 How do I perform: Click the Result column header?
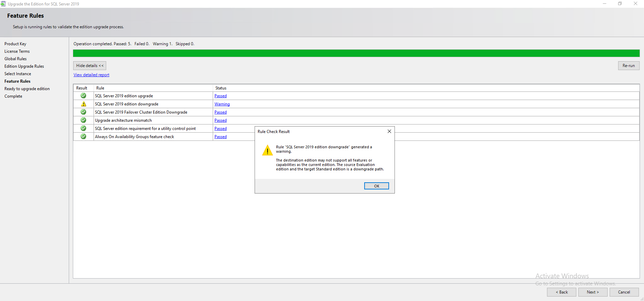83,88
